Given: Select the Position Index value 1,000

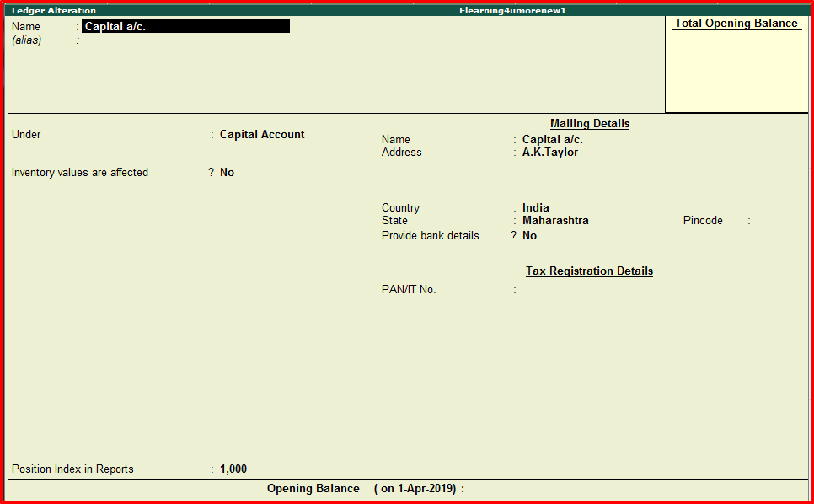Looking at the screenshot, I should [233, 469].
